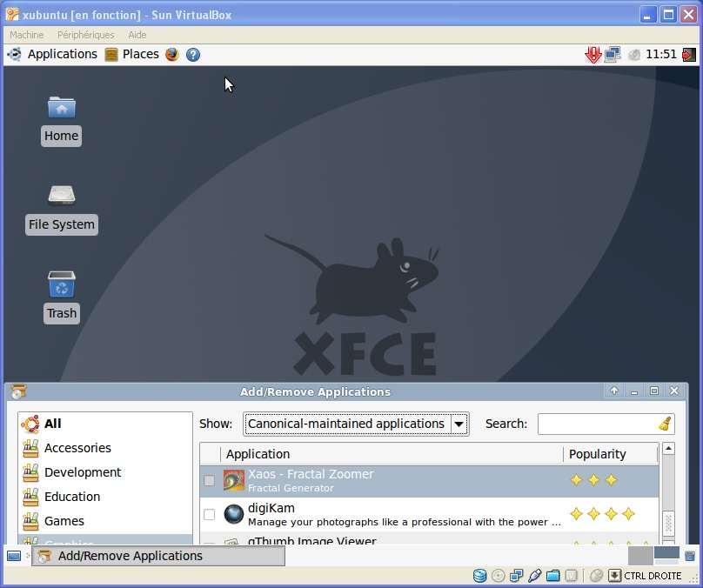The image size is (703, 588).
Task: Click the VirtualBox keyboard capture arrow icon
Action: click(614, 576)
